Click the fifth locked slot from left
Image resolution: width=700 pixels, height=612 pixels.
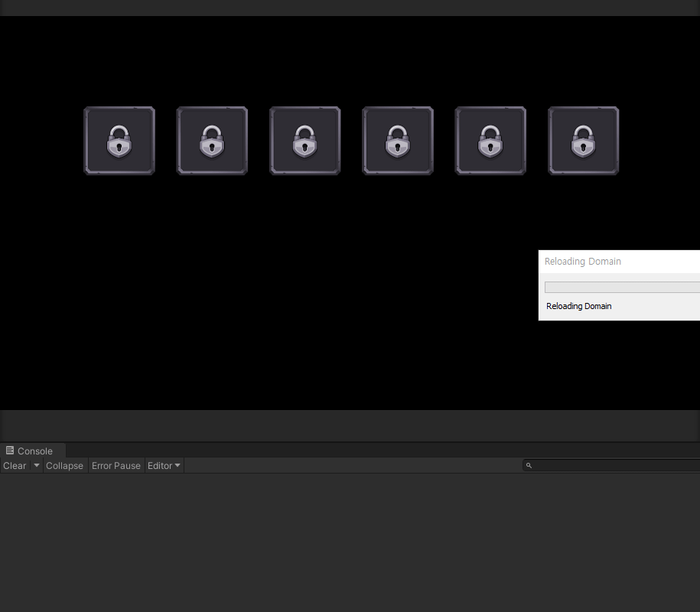[490, 141]
